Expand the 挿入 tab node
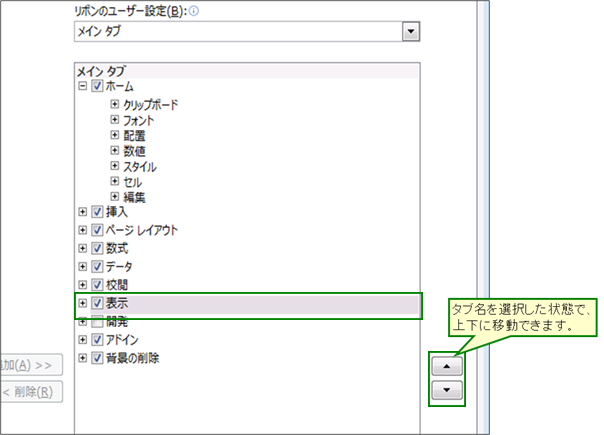 click(x=82, y=212)
